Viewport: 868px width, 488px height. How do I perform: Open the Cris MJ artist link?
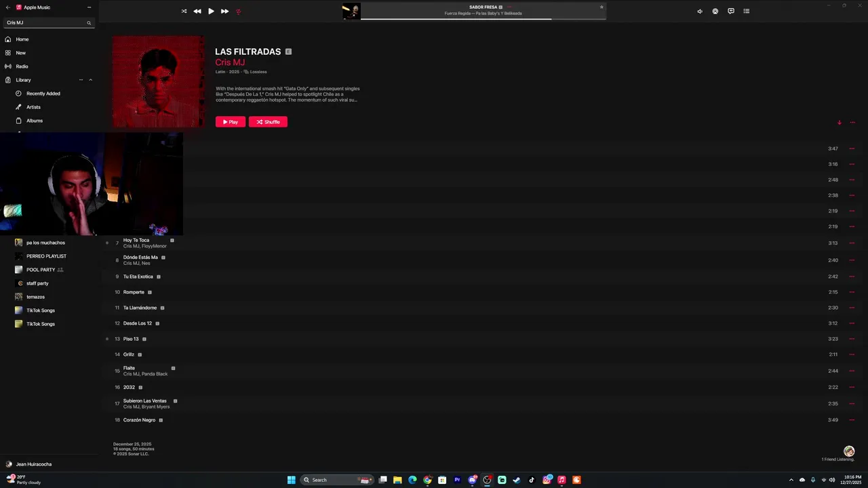pyautogui.click(x=230, y=62)
